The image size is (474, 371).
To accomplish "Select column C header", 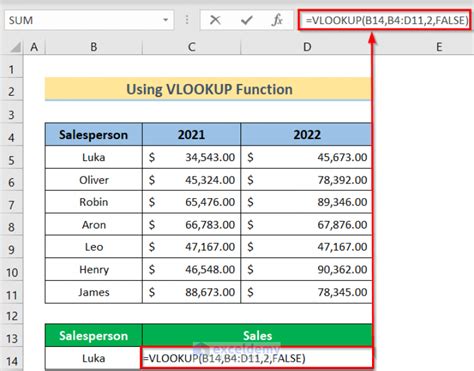I will (x=191, y=47).
